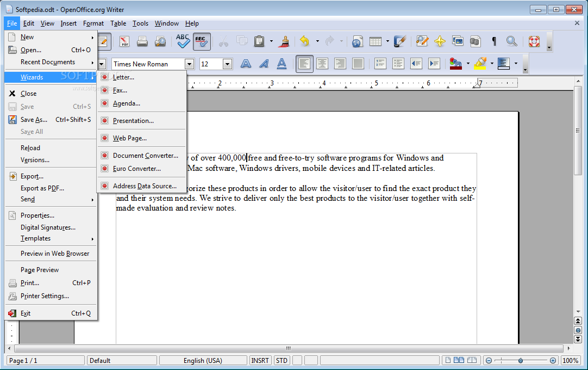Open the Gallery icon

[x=458, y=41]
